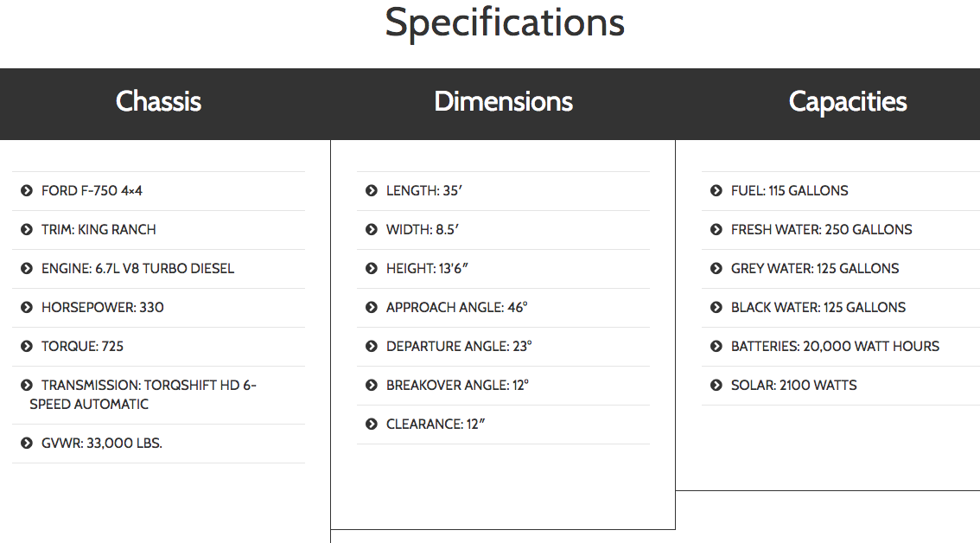The width and height of the screenshot is (980, 543).
Task: Click the arrow icon beside TORQUE: 725
Action: pos(27,347)
